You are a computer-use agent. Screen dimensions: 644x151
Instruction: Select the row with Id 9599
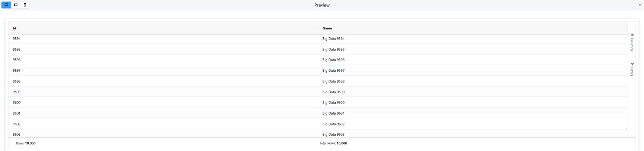pos(17,92)
